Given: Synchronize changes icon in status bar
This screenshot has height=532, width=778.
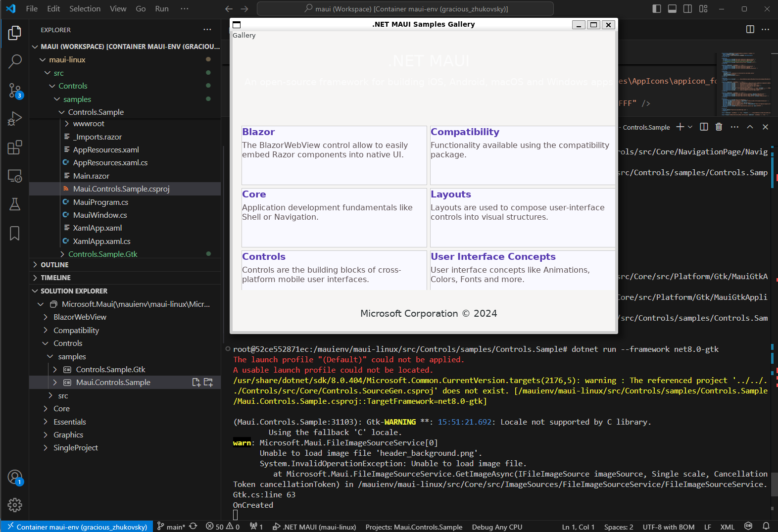Looking at the screenshot, I should click(193, 527).
